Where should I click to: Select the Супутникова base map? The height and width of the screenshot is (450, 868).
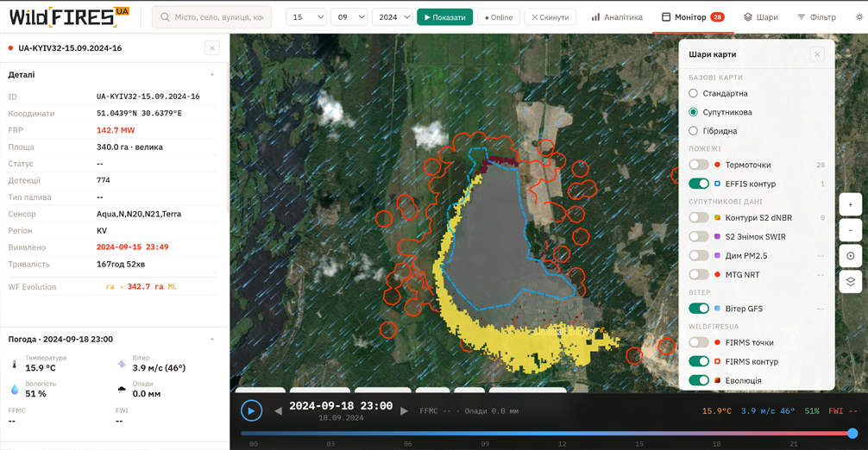693,112
